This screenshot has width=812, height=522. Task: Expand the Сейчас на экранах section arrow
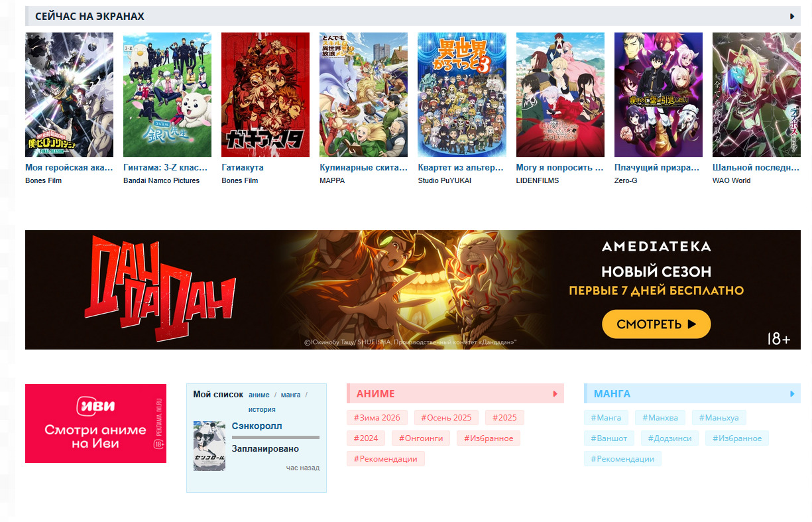792,17
